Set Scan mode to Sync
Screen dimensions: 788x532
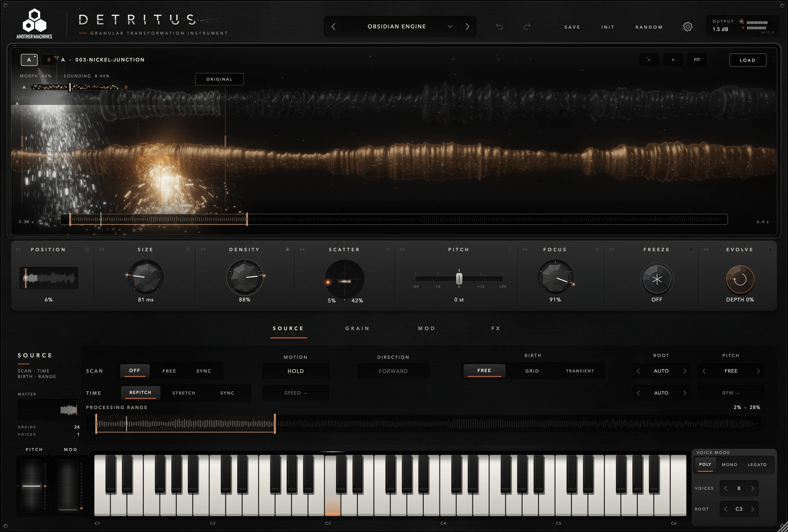point(204,371)
